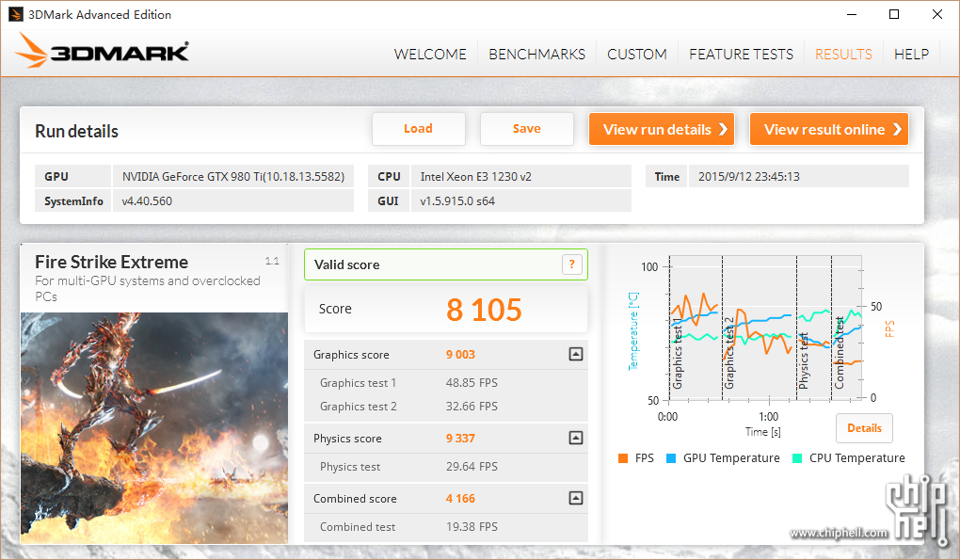Select the Physics score value 9 337
Screen dimensions: 960x560
pos(460,439)
